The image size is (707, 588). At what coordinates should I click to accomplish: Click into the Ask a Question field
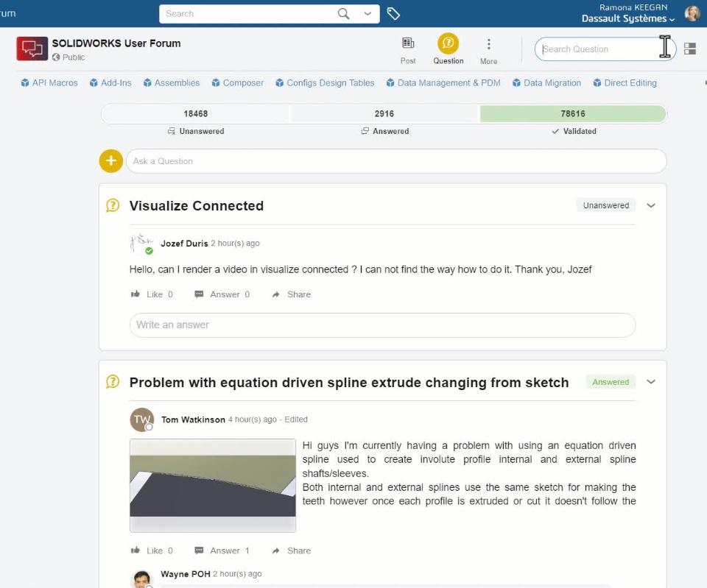[396, 161]
